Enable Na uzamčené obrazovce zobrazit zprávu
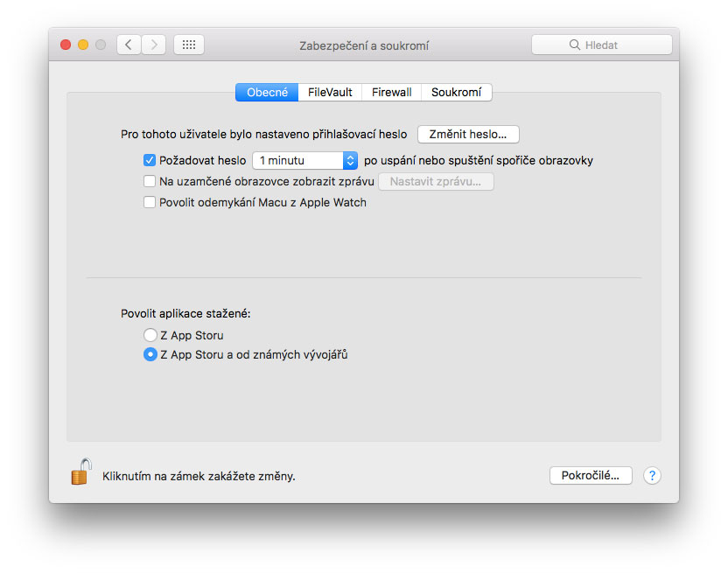The width and height of the screenshot is (728, 573). click(x=150, y=181)
